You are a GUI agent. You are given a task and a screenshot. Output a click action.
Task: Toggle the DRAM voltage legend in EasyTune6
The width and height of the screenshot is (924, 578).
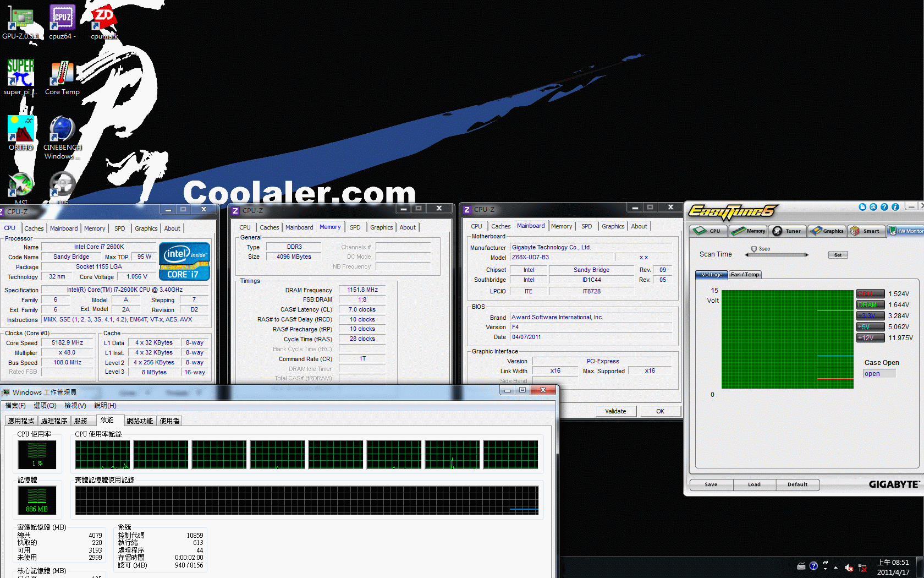point(871,305)
